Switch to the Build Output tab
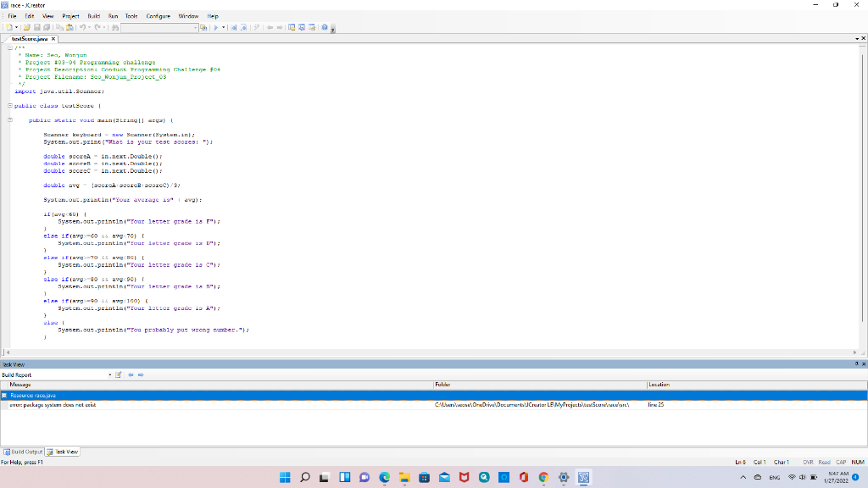 25,452
